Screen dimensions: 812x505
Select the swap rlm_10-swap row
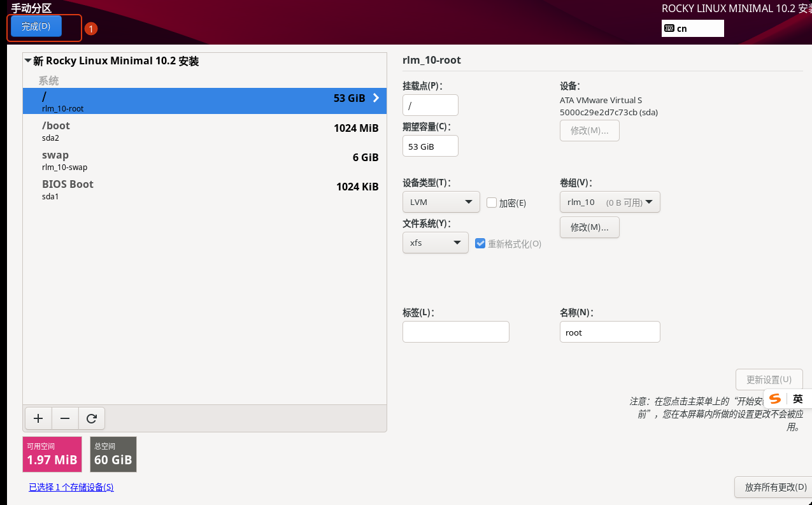[204, 159]
